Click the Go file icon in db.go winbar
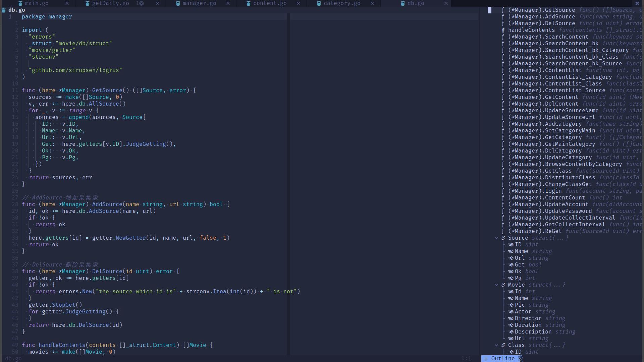This screenshot has height=362, width=644. click(4, 10)
